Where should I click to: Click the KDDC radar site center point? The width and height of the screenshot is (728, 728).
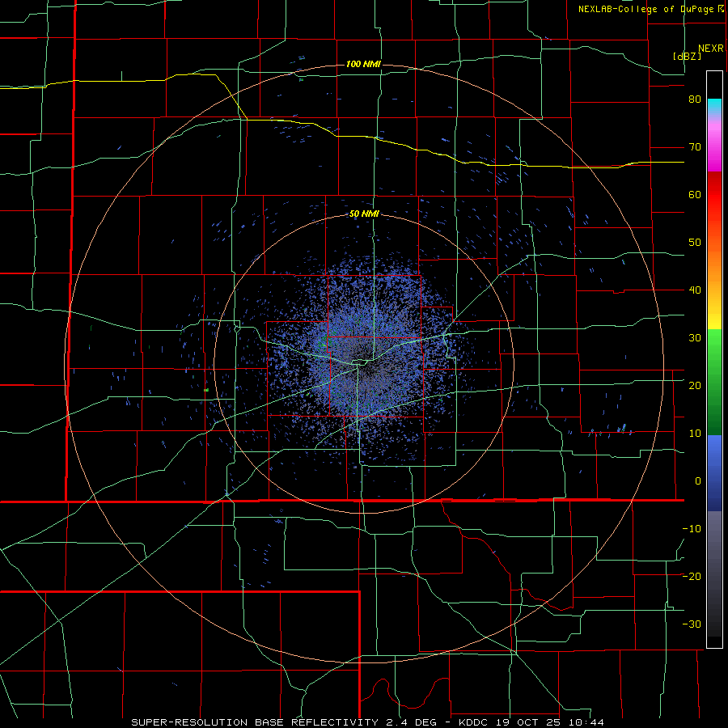click(363, 363)
